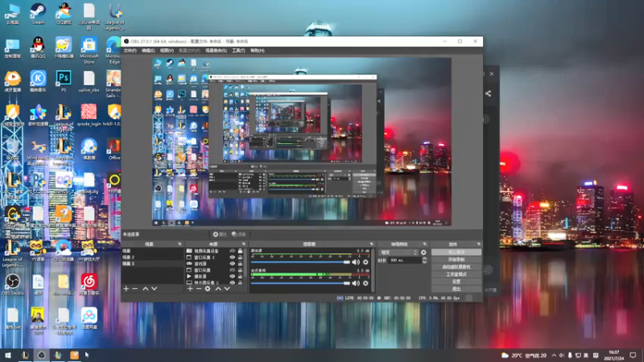The image size is (644, 362).
Task: Switch to OBS taskbar icon
Action: pyautogui.click(x=41, y=355)
